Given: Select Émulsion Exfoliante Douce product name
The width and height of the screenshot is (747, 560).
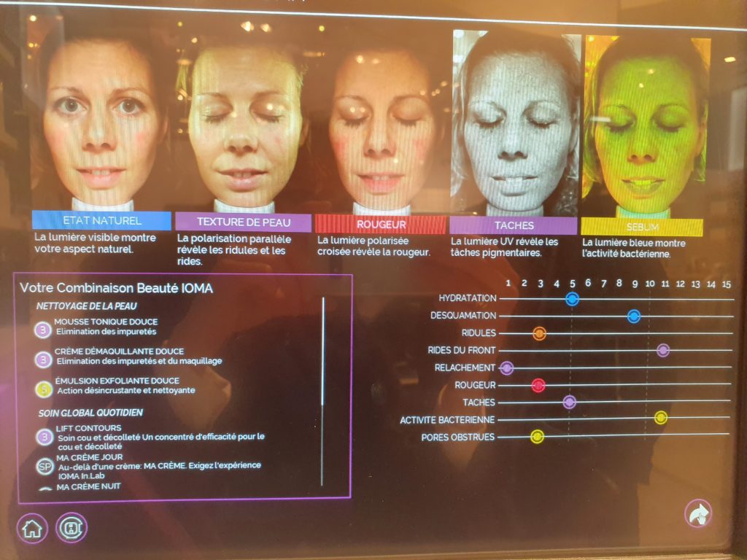Looking at the screenshot, I should pyautogui.click(x=117, y=381).
